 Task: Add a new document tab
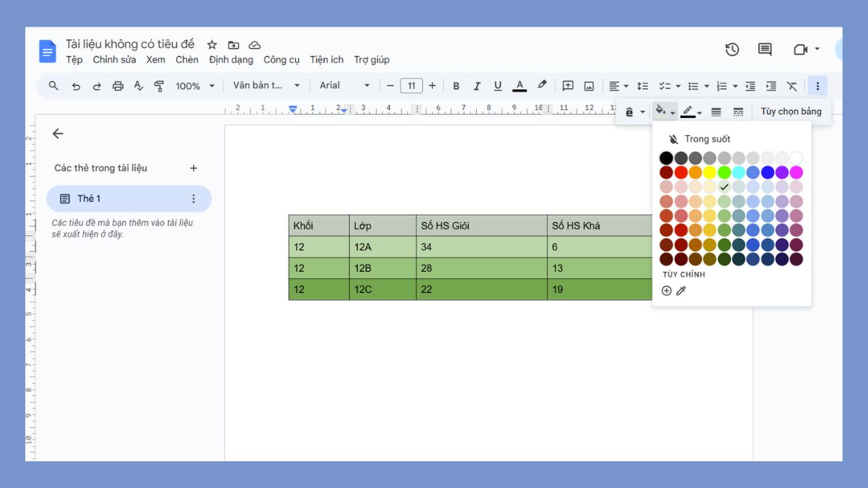(x=193, y=168)
